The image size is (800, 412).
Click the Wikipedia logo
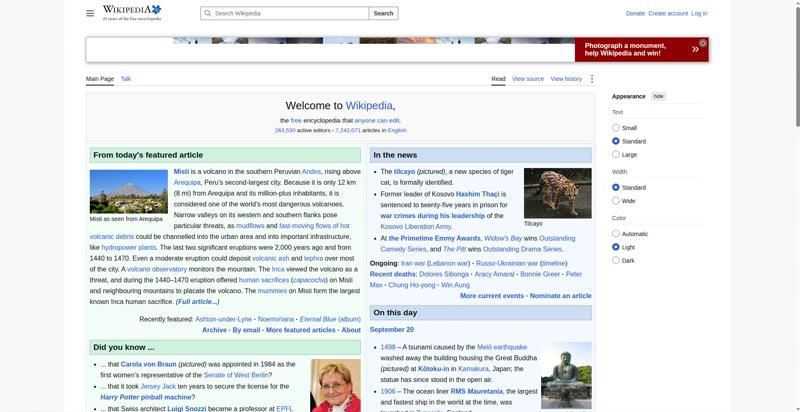pos(132,13)
